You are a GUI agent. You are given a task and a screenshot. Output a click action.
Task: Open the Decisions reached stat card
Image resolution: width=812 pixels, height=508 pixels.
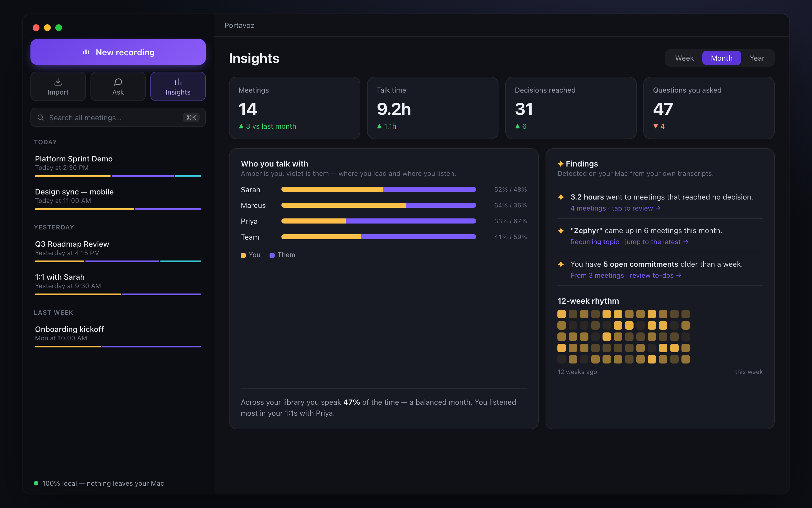pos(571,108)
